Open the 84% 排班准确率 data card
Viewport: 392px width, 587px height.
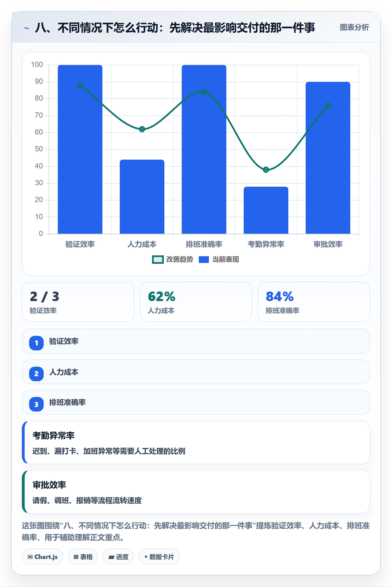314,302
